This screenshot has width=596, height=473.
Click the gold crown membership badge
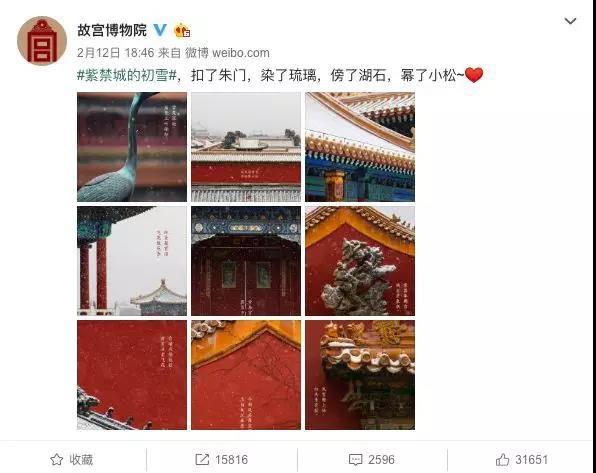tap(182, 30)
